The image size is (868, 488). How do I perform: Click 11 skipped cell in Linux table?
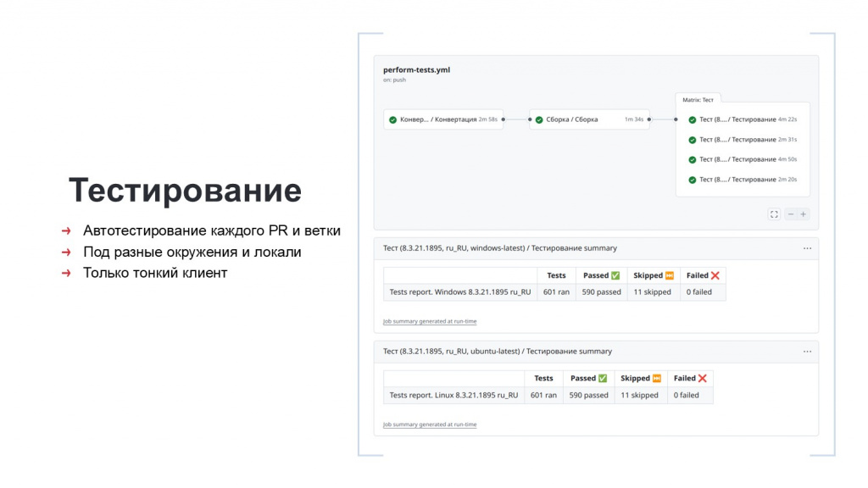click(x=640, y=395)
